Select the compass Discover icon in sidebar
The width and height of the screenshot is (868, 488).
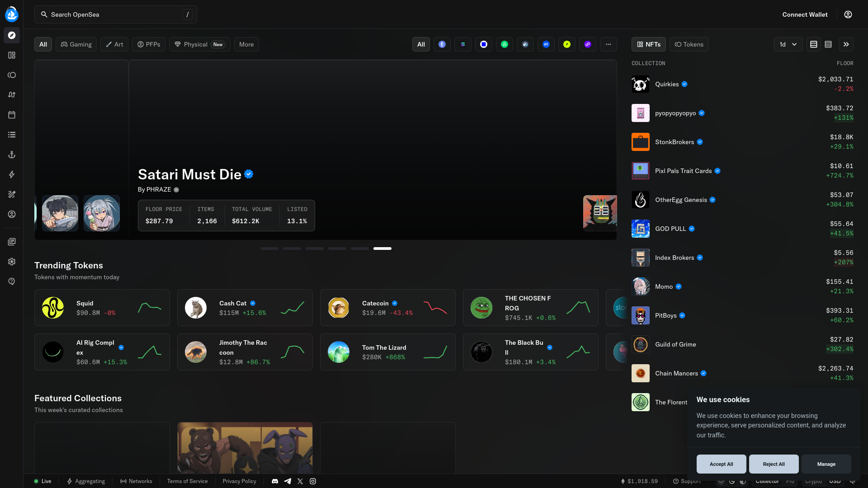12,35
